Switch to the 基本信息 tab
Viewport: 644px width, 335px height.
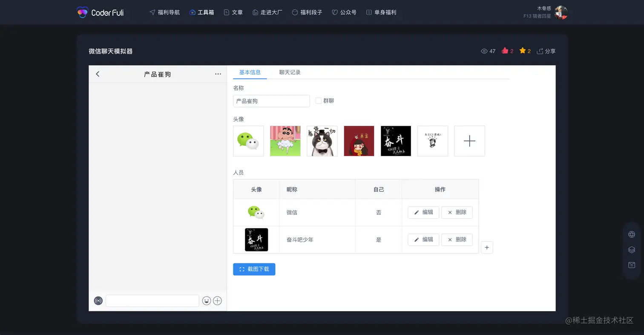[250, 72]
